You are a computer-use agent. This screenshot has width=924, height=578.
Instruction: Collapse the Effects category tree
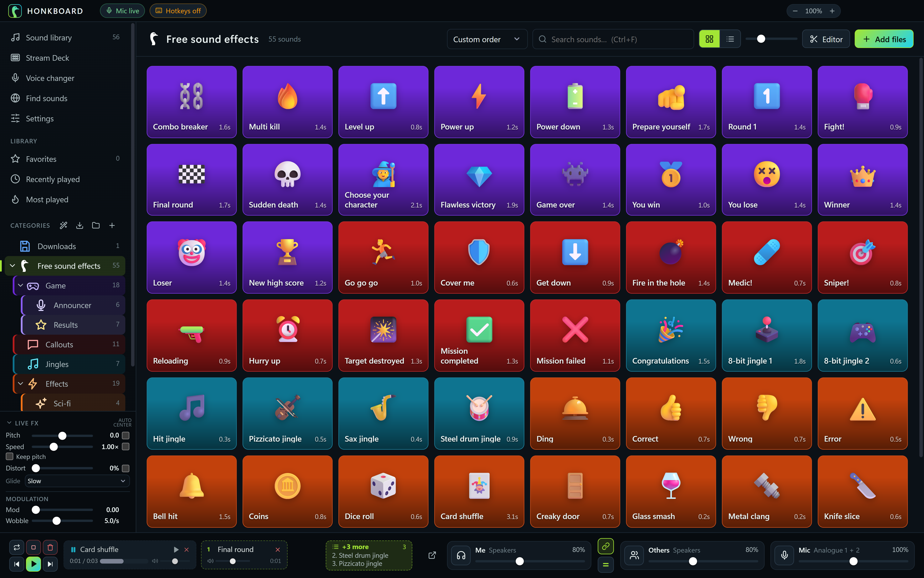pyautogui.click(x=21, y=383)
